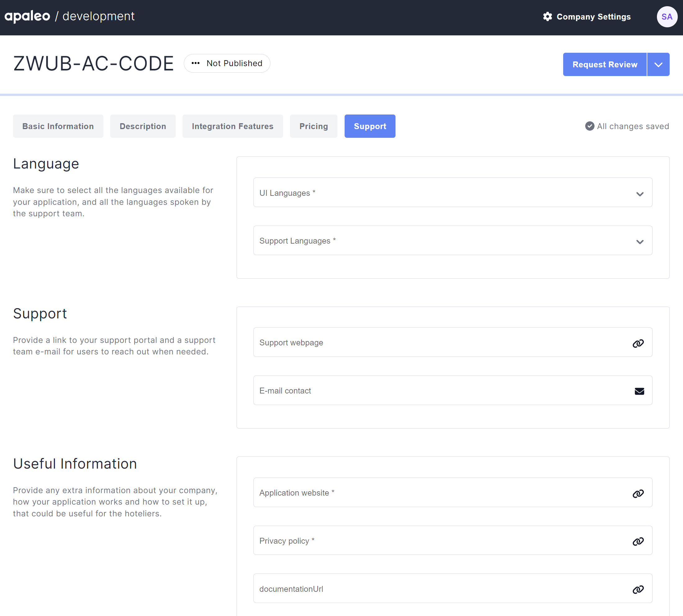Focus the Application website input field
This screenshot has height=616, width=683.
[x=452, y=492]
